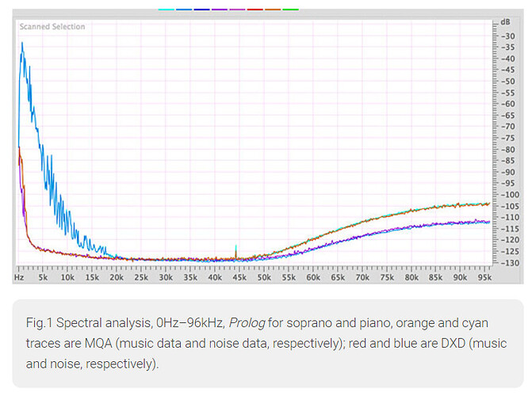Click the "45k" frequency label

tap(239, 278)
